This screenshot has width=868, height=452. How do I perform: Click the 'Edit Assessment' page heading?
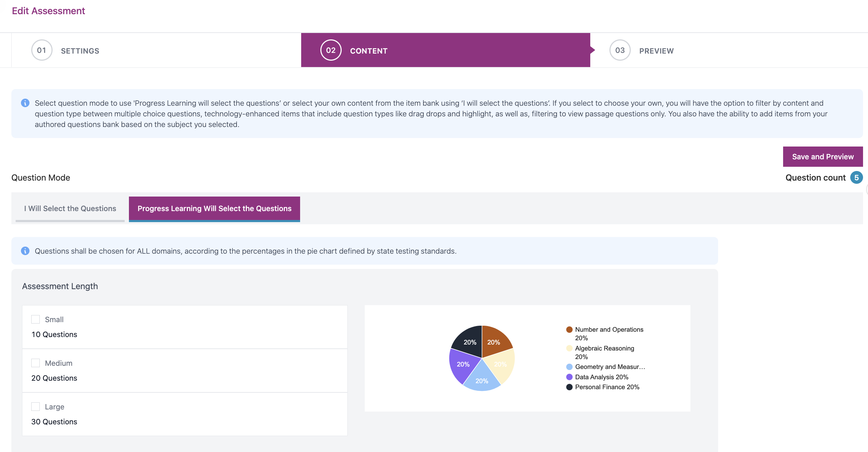[x=48, y=11]
